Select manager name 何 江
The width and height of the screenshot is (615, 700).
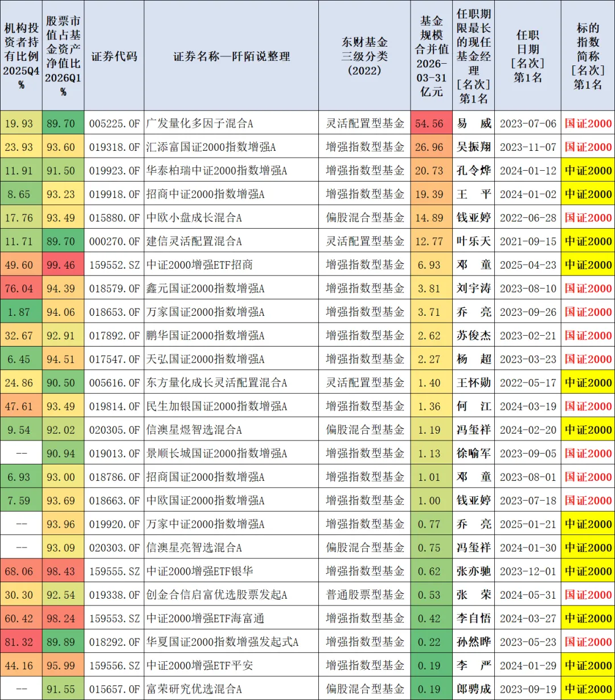pos(474,406)
